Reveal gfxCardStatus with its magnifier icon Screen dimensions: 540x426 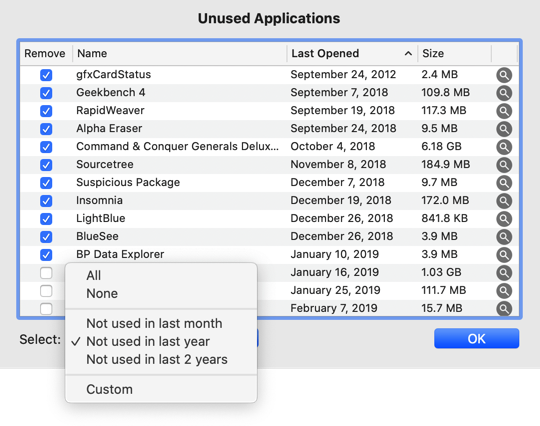(x=504, y=75)
